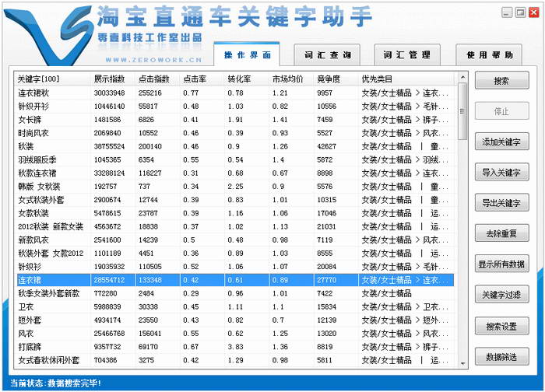Sort by 点击率 column header

click(x=202, y=79)
